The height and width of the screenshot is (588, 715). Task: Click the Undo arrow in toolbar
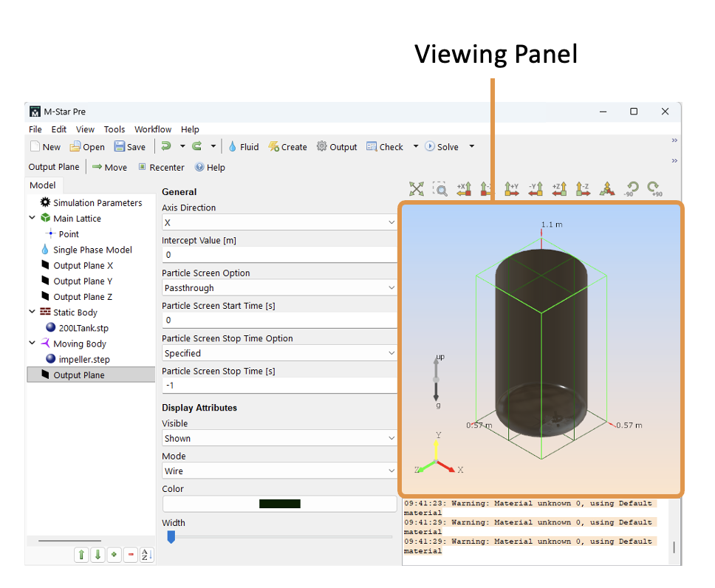click(x=166, y=146)
